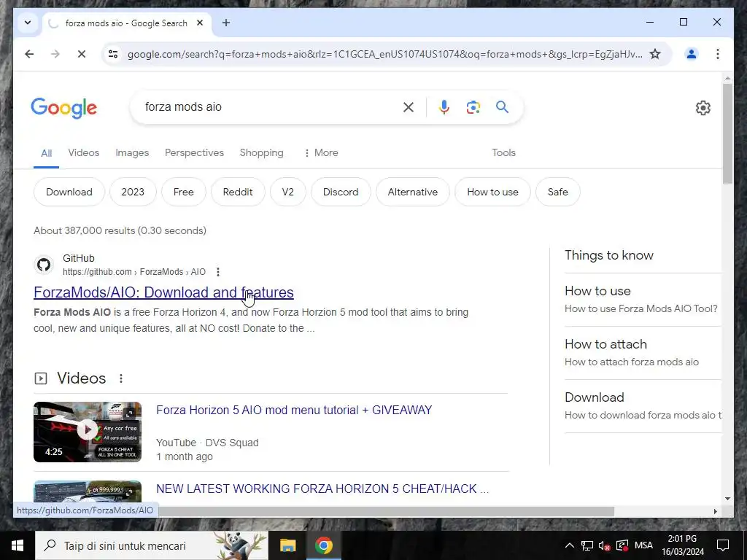Expand 'How to attach' in Things to know
747x560 pixels.
643,353
